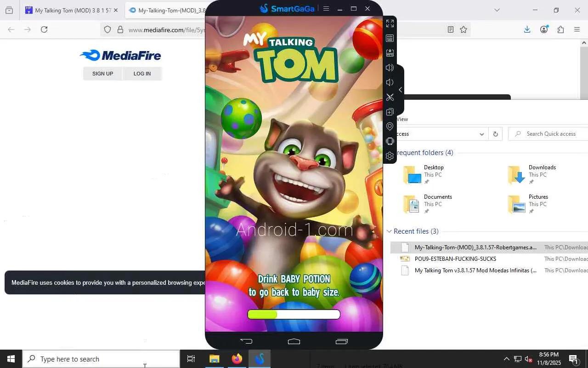This screenshot has width=588, height=368.
Task: Tap the Android recent apps button
Action: (342, 341)
